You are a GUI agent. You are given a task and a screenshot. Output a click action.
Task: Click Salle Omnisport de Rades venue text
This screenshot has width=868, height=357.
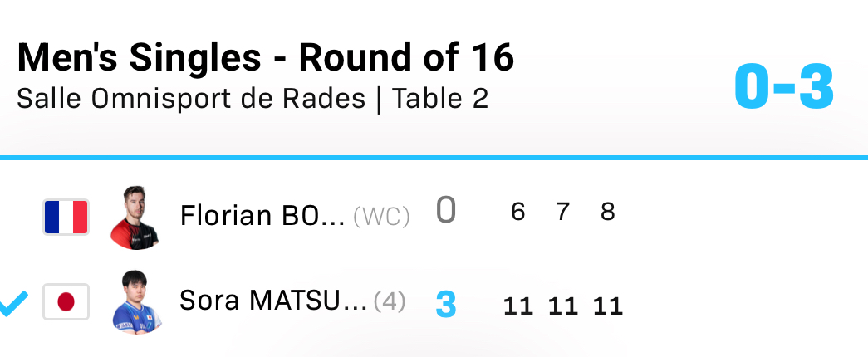click(191, 99)
